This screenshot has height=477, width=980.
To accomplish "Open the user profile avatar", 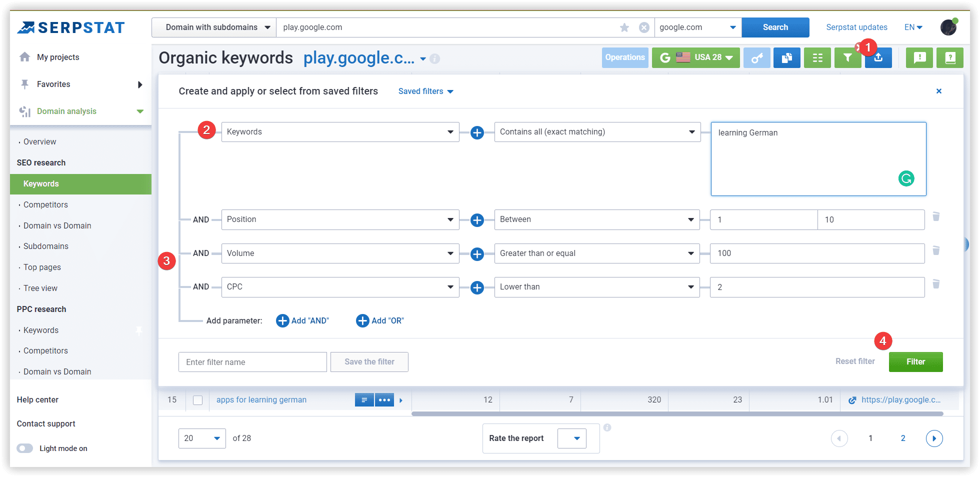I will (x=948, y=27).
